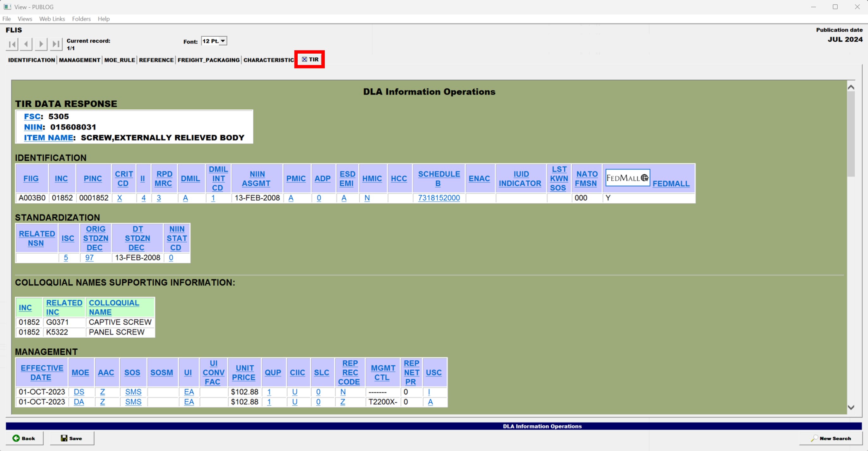Go to the first record
The image size is (868, 451).
tap(12, 44)
